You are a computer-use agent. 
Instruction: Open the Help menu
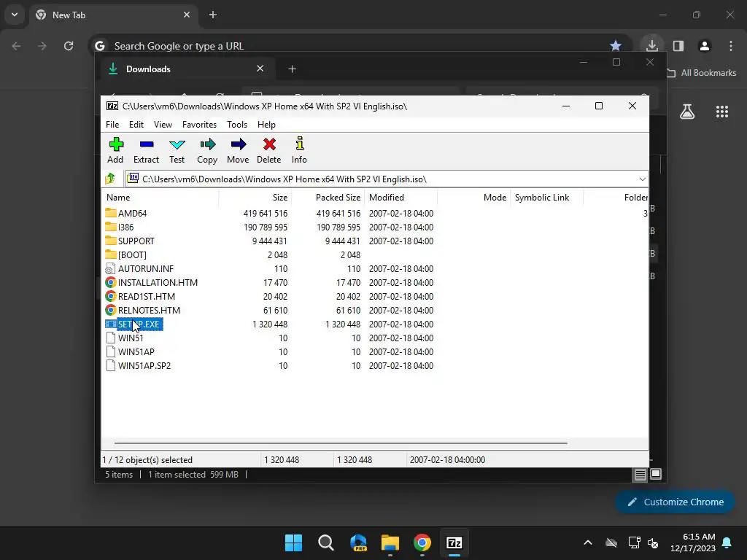[x=266, y=124]
